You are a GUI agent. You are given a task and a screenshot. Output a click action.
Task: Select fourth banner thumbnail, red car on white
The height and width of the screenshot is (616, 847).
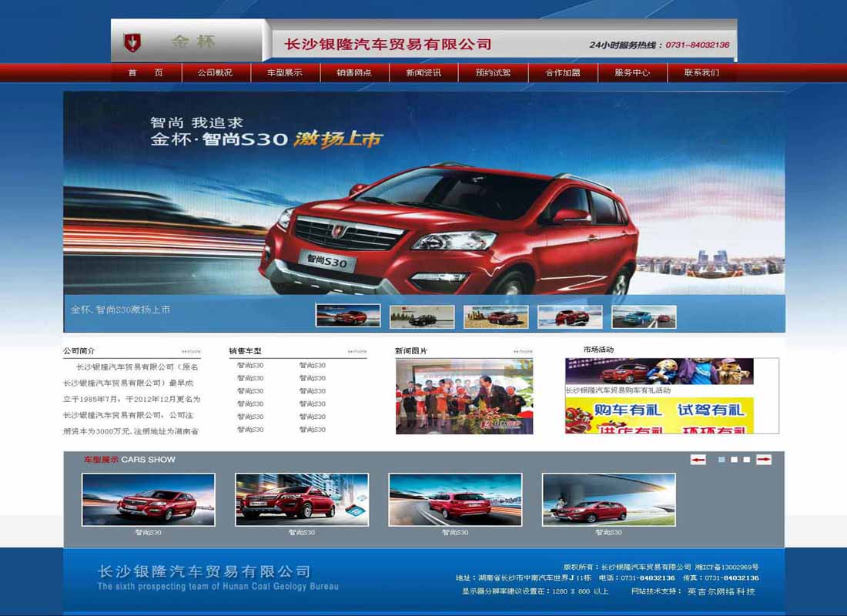pyautogui.click(x=570, y=316)
